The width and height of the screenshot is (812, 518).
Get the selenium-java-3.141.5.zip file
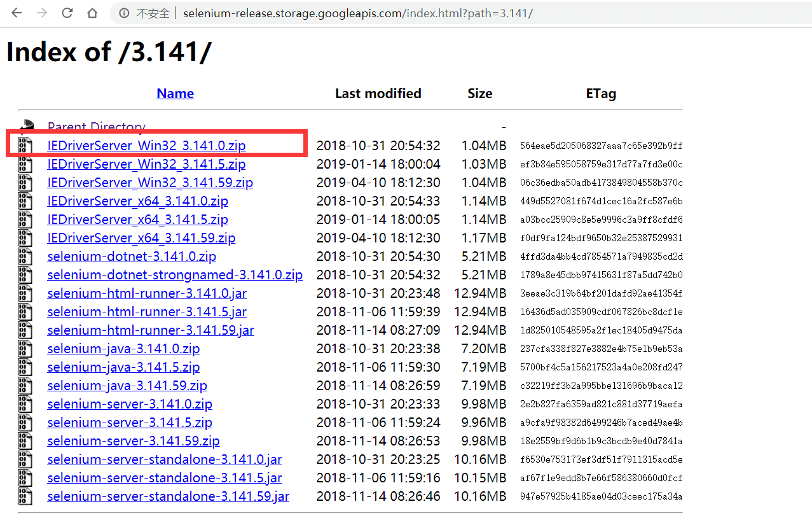tap(123, 367)
